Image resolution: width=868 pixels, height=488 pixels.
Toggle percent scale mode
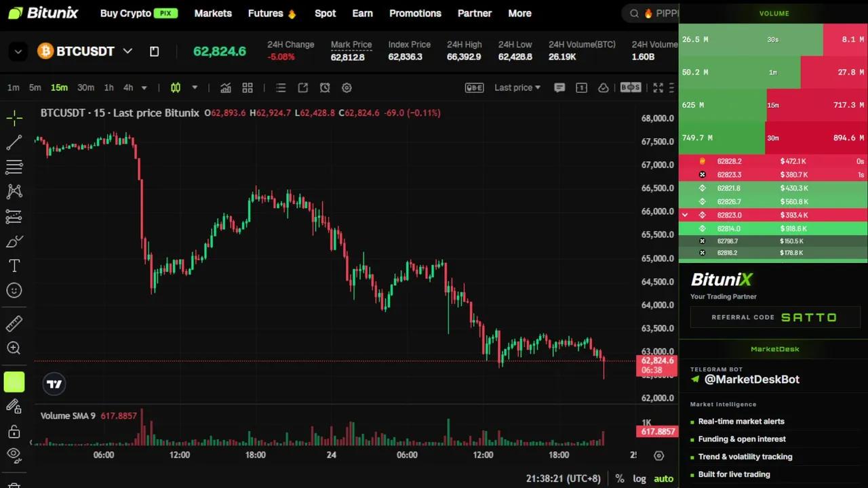(620, 479)
